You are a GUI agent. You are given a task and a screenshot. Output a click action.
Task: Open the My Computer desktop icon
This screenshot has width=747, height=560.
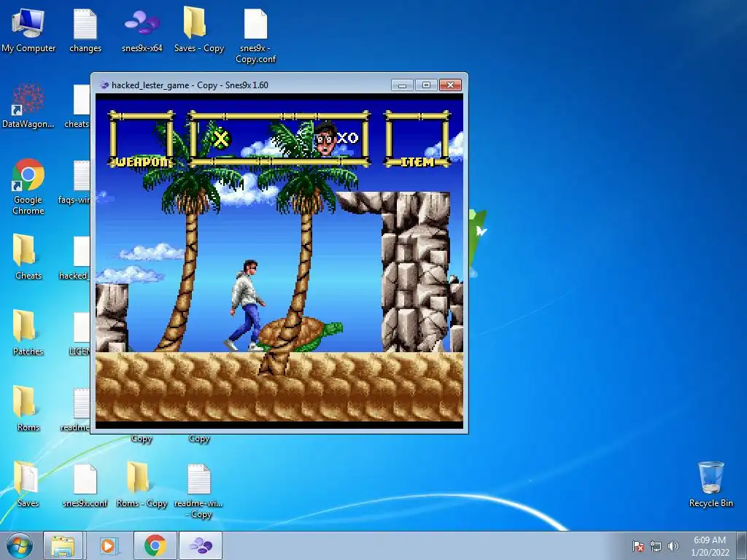28,31
